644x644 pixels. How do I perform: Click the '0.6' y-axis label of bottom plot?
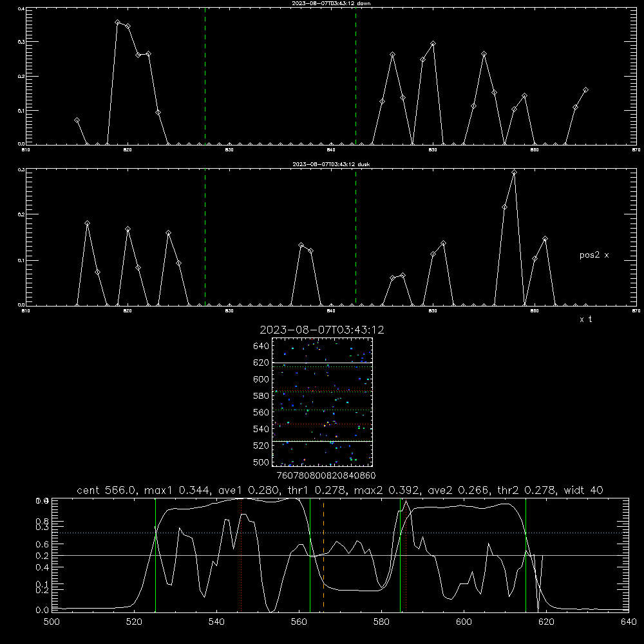[x=43, y=544]
